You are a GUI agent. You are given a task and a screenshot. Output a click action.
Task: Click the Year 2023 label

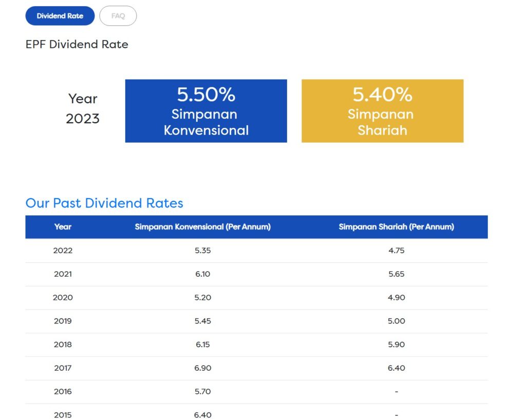(x=82, y=109)
